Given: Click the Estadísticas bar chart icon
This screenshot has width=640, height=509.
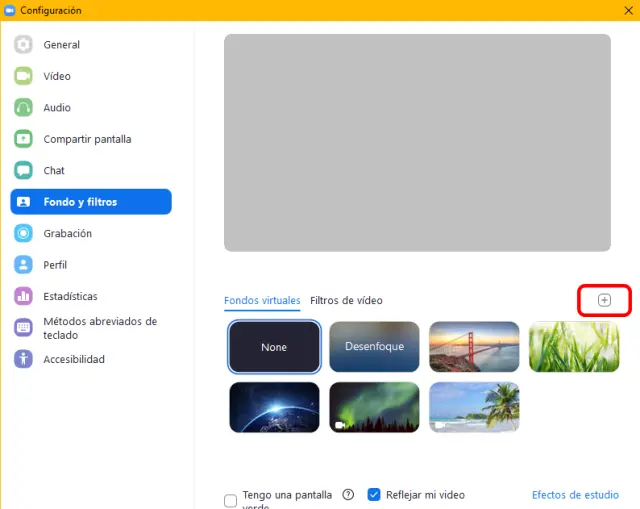Looking at the screenshot, I should tap(24, 296).
